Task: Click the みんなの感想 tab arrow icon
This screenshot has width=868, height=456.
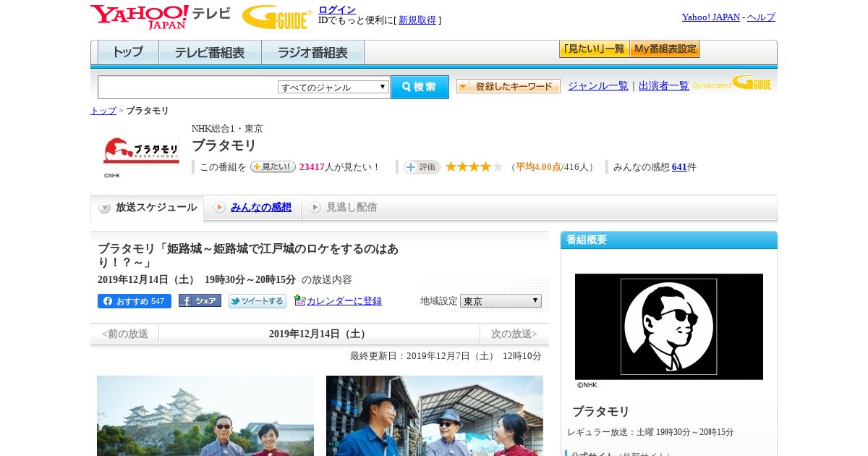Action: click(x=219, y=208)
